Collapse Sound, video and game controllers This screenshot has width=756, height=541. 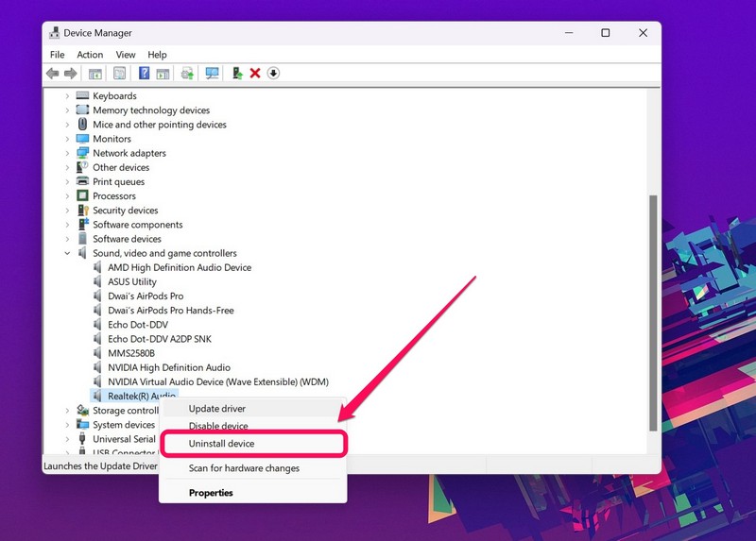pyautogui.click(x=67, y=253)
